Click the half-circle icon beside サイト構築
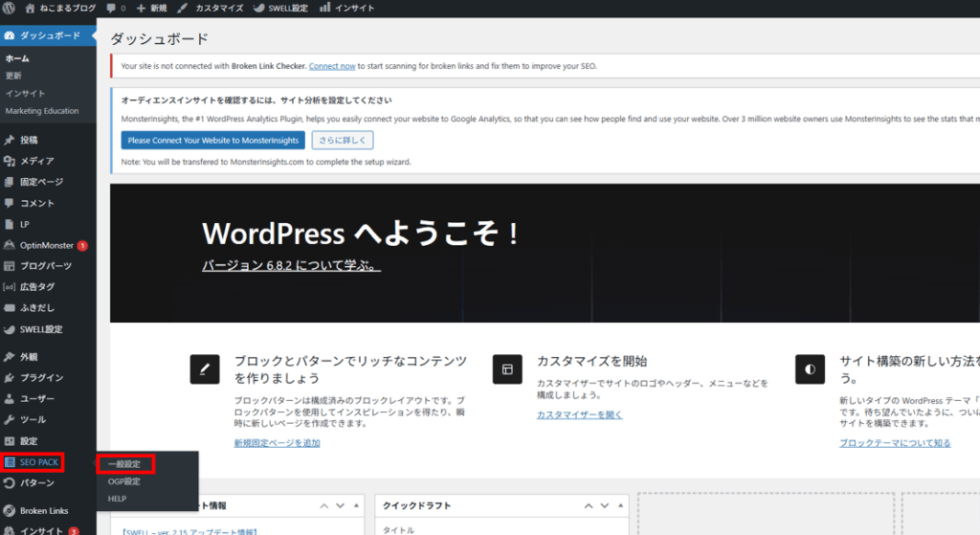 [x=810, y=368]
